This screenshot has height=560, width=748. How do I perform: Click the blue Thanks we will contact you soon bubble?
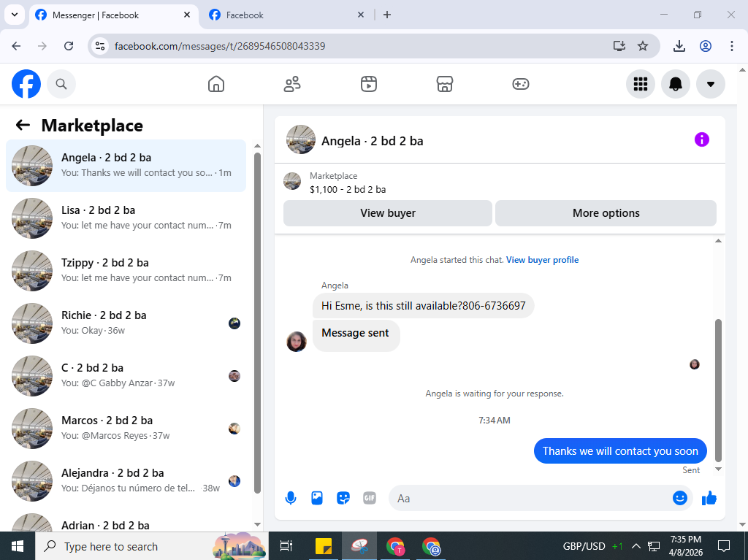(620, 450)
